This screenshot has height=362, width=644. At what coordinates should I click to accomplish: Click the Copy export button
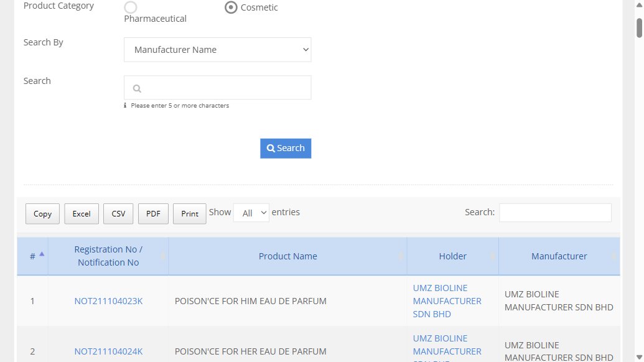pyautogui.click(x=42, y=214)
